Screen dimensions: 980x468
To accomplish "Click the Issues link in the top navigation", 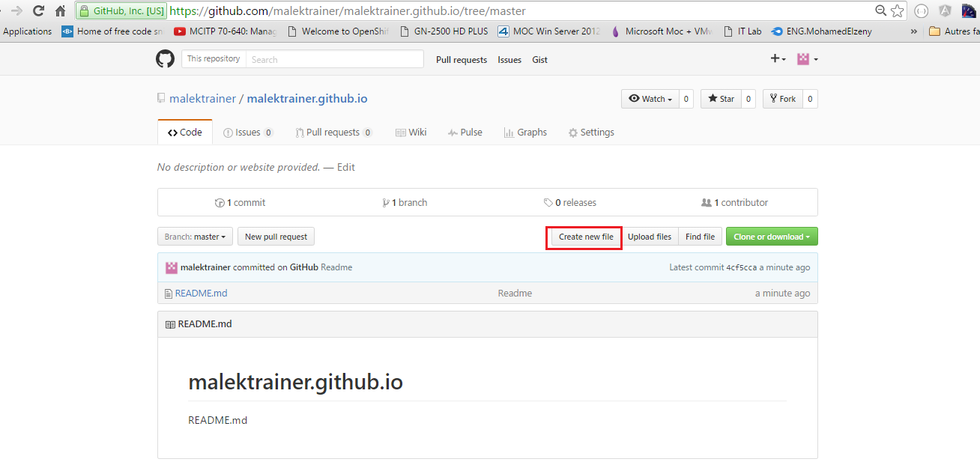I will 509,60.
